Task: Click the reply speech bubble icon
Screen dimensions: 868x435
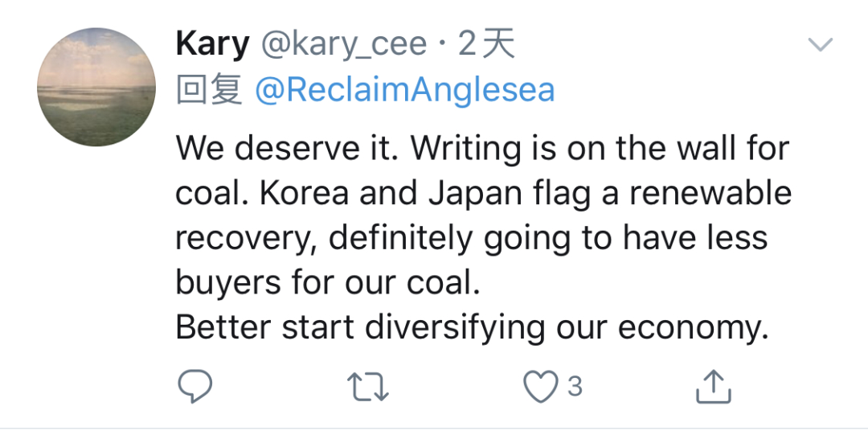Action: click(194, 386)
